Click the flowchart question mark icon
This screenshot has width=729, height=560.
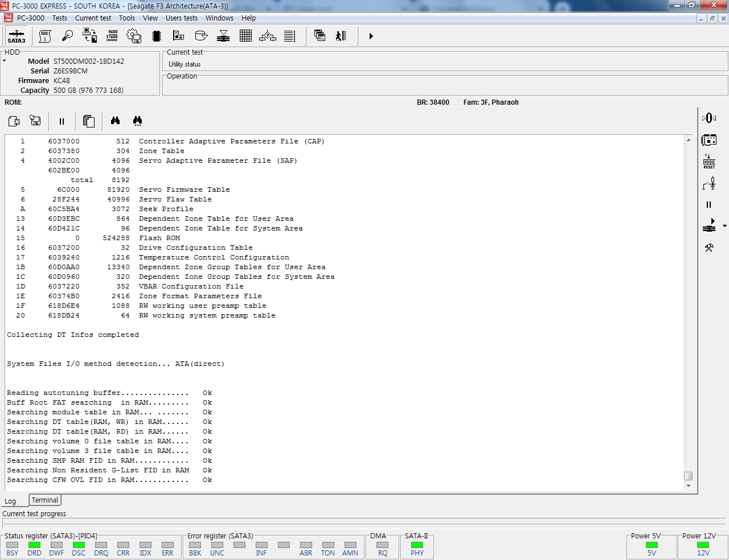268,36
